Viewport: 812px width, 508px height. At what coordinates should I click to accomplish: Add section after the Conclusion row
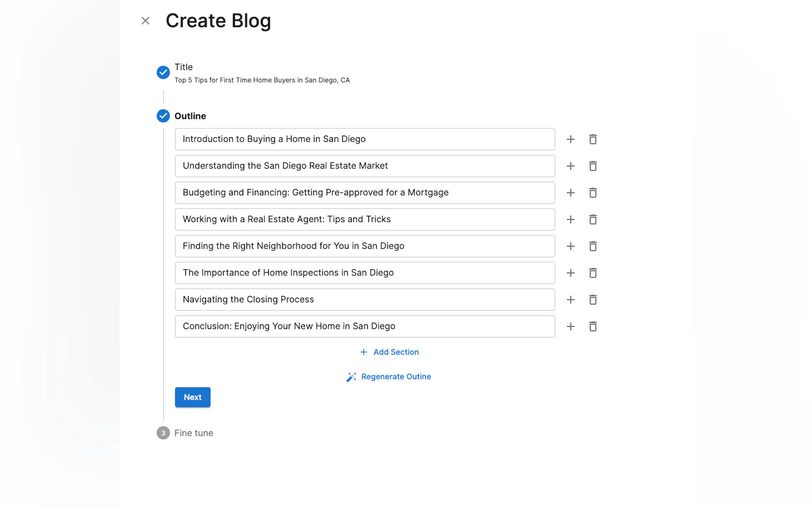[570, 326]
